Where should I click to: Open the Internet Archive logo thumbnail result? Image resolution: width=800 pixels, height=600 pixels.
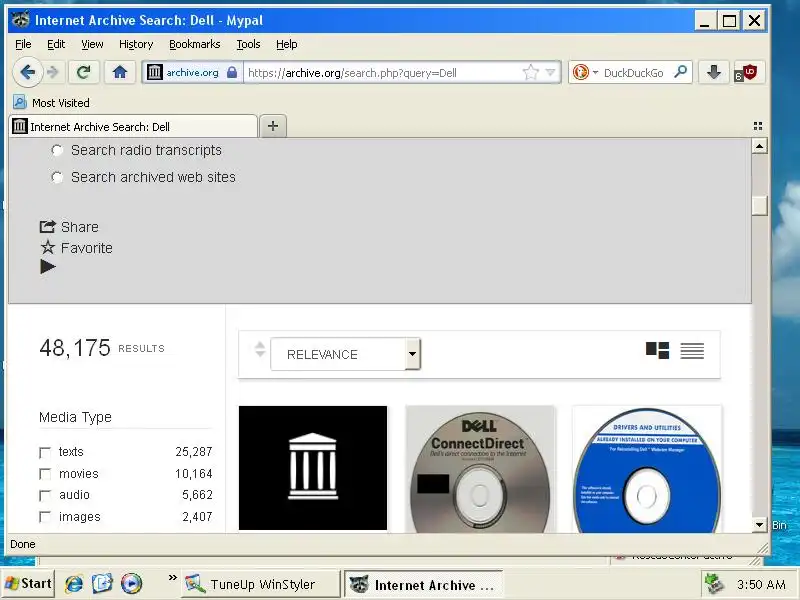[x=313, y=468]
